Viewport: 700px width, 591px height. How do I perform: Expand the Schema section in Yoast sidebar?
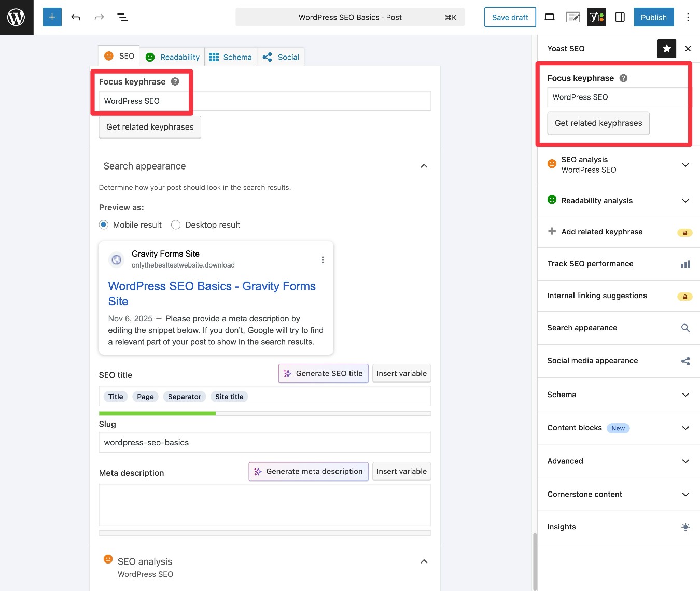pos(685,395)
